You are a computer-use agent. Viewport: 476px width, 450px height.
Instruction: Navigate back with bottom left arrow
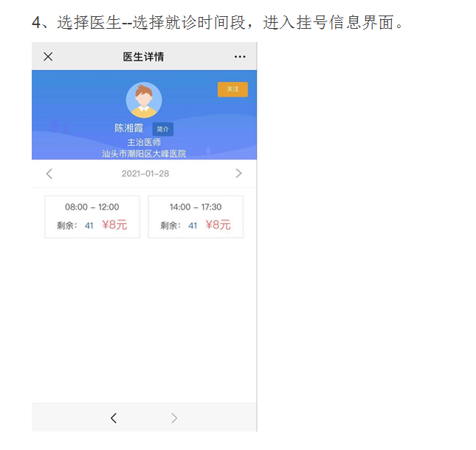coord(114,418)
